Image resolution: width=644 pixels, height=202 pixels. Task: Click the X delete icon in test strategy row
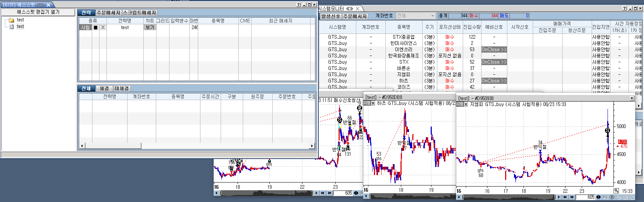(x=103, y=28)
